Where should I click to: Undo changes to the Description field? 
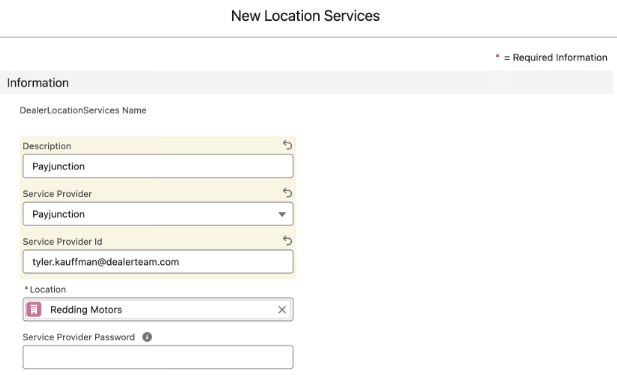[x=287, y=145]
